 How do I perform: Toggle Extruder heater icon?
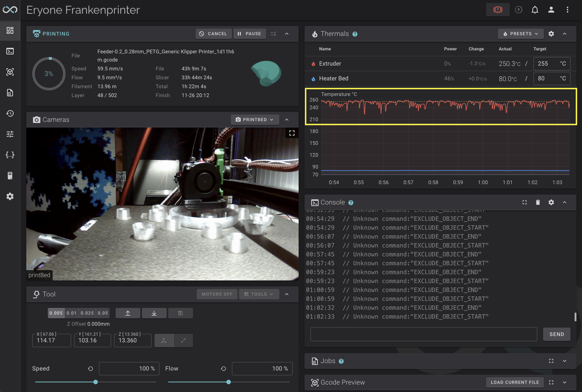[x=313, y=64]
